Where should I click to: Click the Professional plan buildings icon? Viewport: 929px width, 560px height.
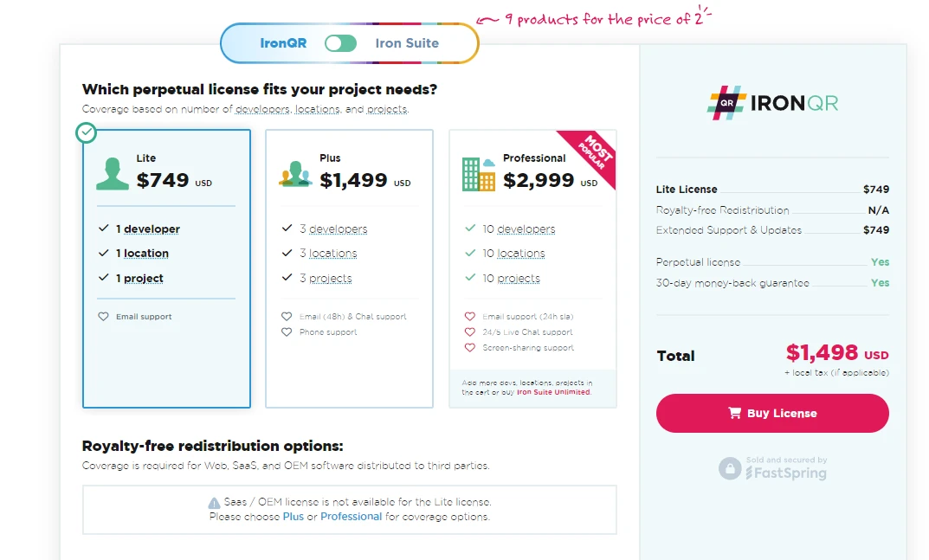point(479,173)
